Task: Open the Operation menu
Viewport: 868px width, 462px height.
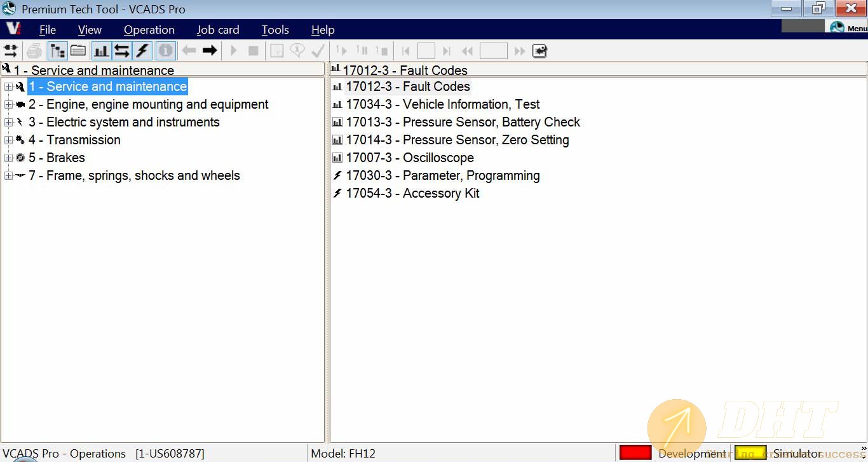Action: coord(149,30)
